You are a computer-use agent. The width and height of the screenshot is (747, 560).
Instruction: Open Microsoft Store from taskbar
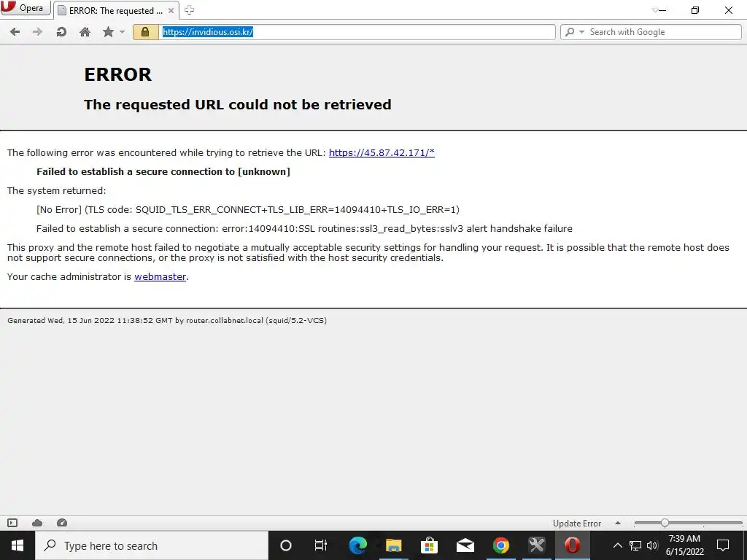coord(429,545)
